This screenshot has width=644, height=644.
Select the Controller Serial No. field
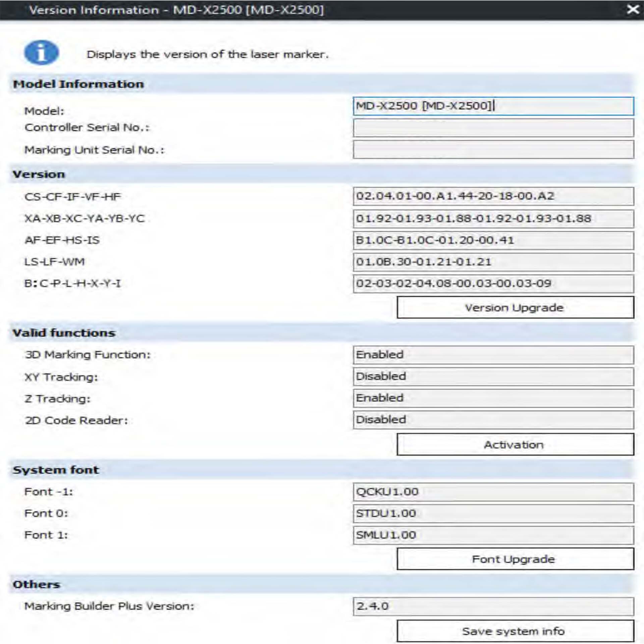(493, 128)
